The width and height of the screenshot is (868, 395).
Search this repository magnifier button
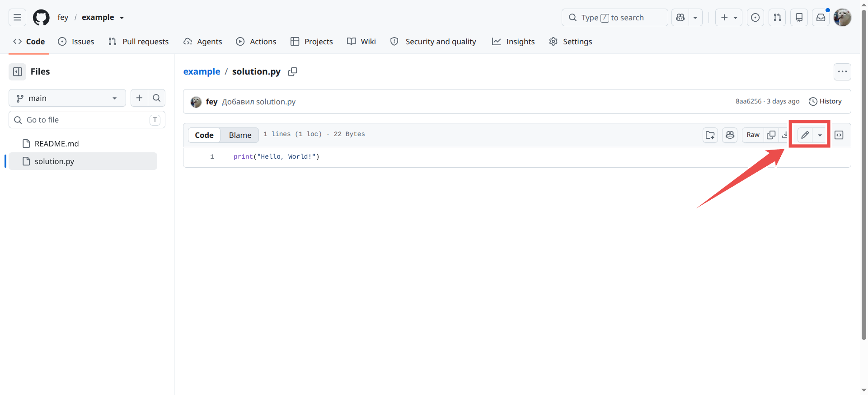[x=157, y=98]
